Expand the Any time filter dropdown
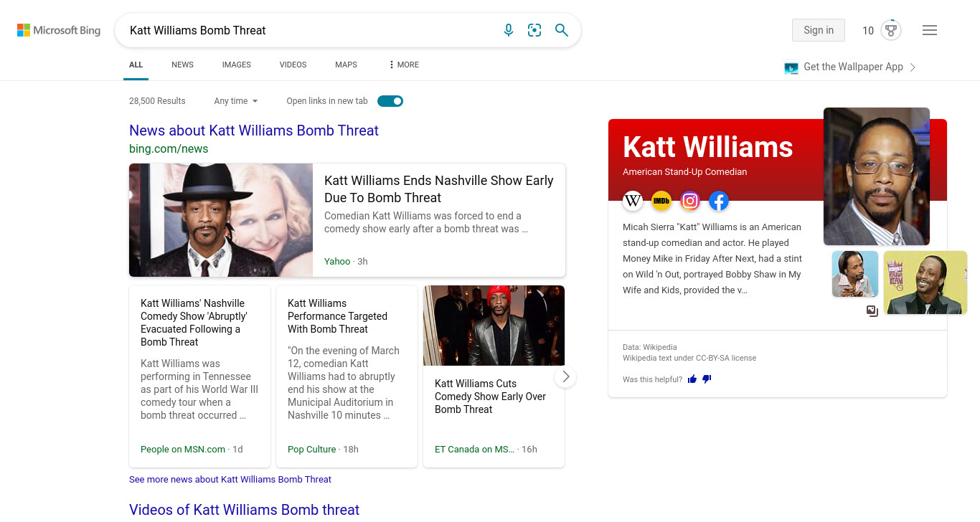The height and width of the screenshot is (522, 980). pyautogui.click(x=236, y=101)
